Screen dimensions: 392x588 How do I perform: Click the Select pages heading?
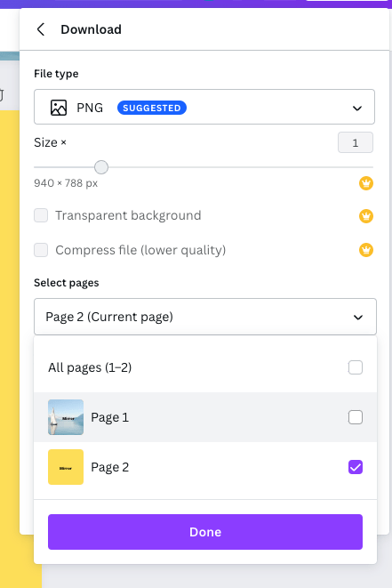pyautogui.click(x=67, y=283)
